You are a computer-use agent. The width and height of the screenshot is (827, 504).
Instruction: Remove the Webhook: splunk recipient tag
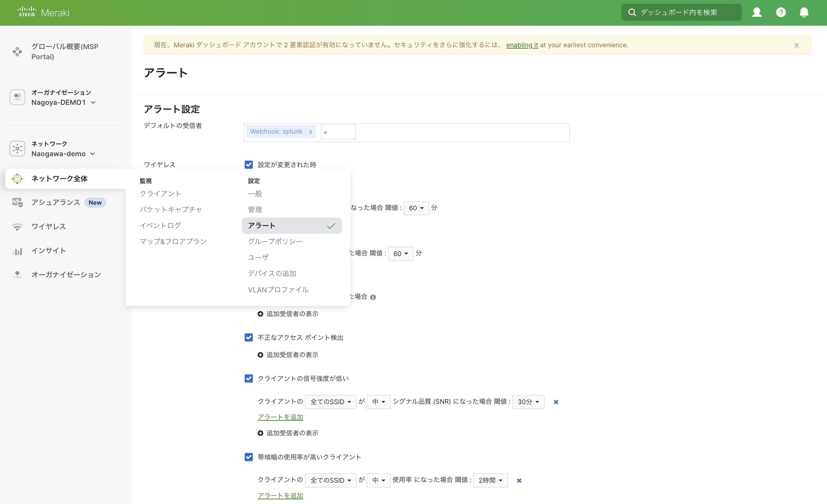pos(310,131)
